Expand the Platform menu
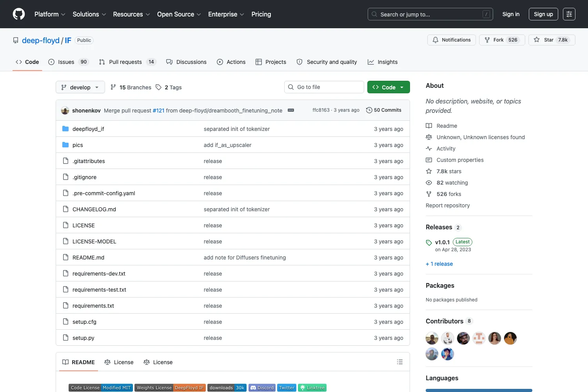 (x=50, y=14)
